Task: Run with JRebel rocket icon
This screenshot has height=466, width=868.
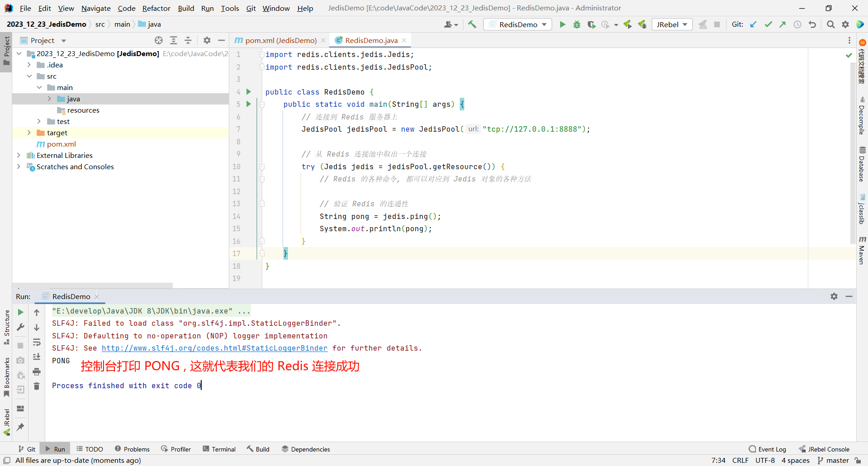Action: 627,24
